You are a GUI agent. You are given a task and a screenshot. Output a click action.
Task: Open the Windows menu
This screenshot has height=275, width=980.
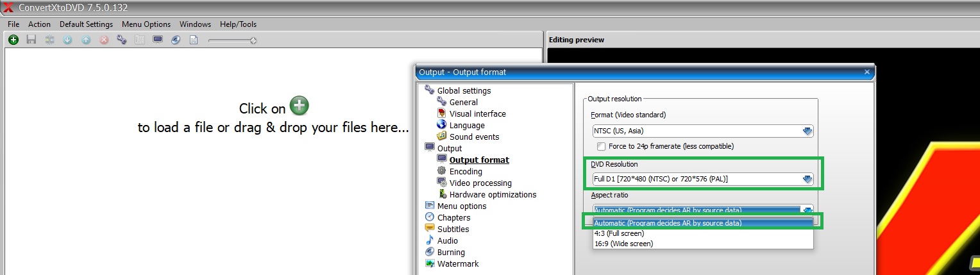click(x=195, y=24)
